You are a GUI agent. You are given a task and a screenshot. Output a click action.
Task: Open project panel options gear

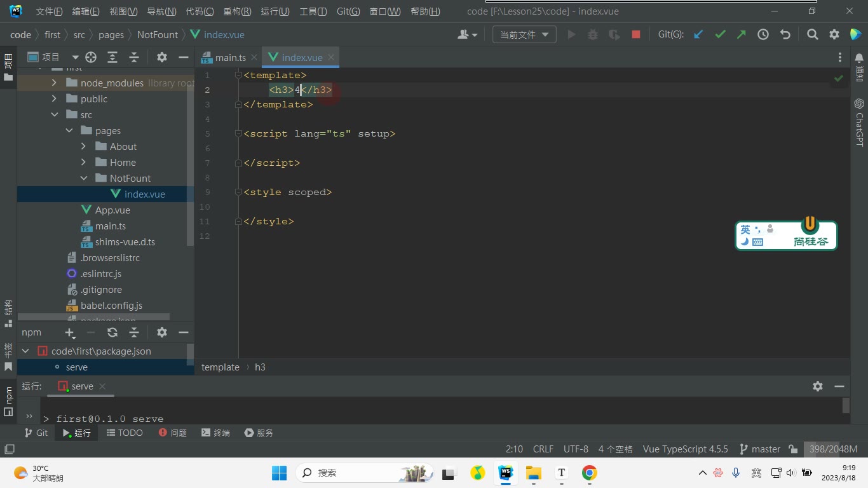162,57
